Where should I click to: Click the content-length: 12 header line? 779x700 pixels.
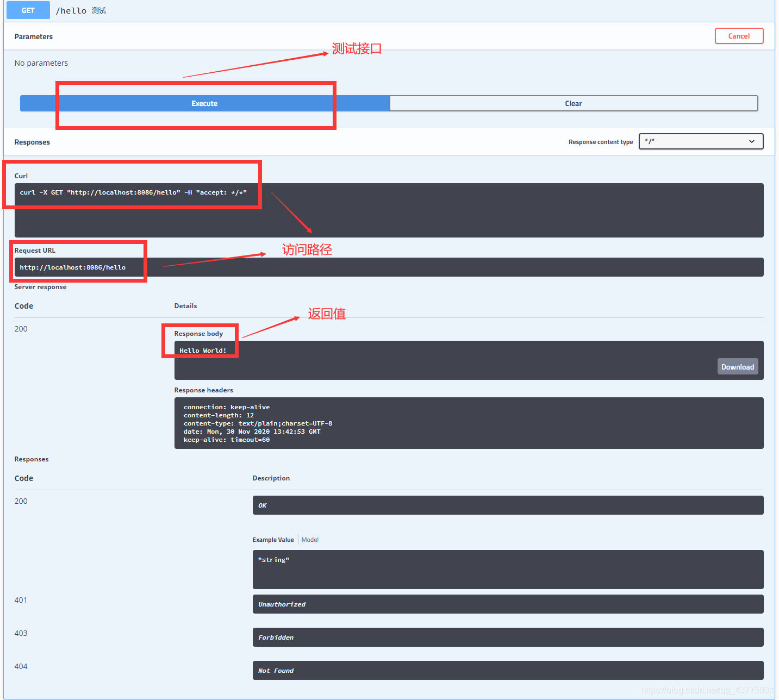[x=219, y=415]
